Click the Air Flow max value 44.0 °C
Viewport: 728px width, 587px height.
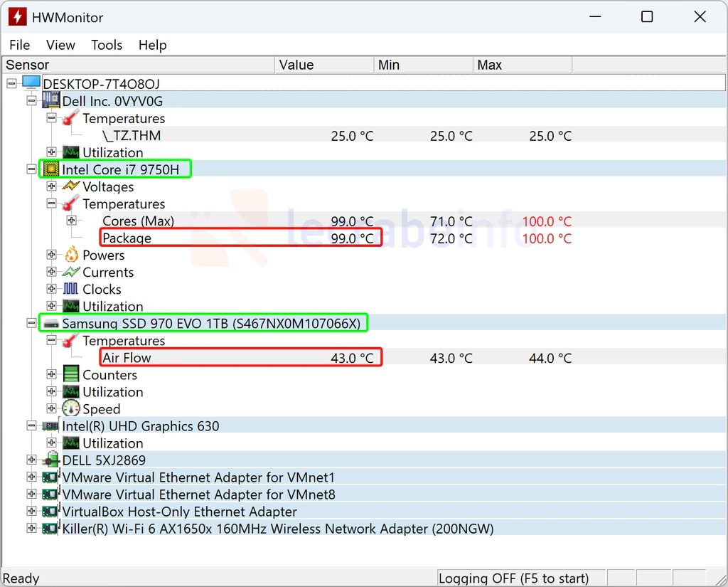(550, 358)
